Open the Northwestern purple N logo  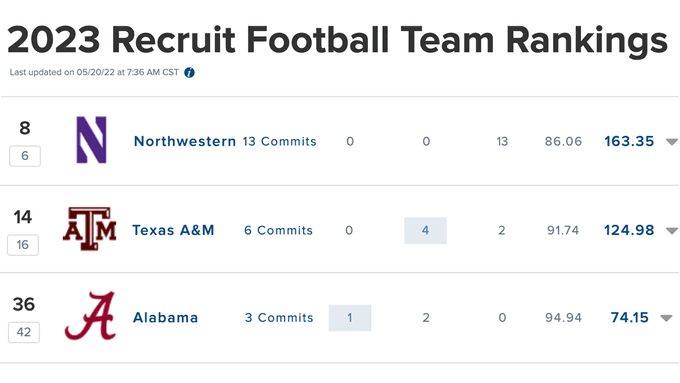click(x=92, y=140)
